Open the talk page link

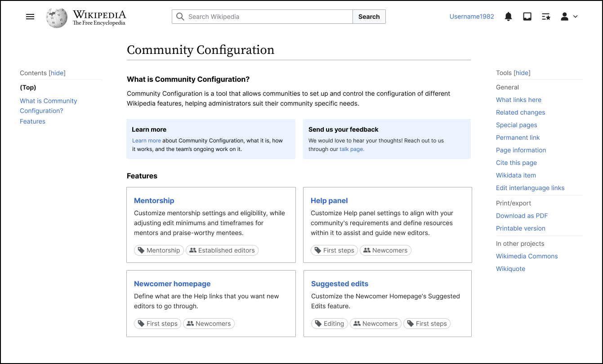pyautogui.click(x=351, y=149)
